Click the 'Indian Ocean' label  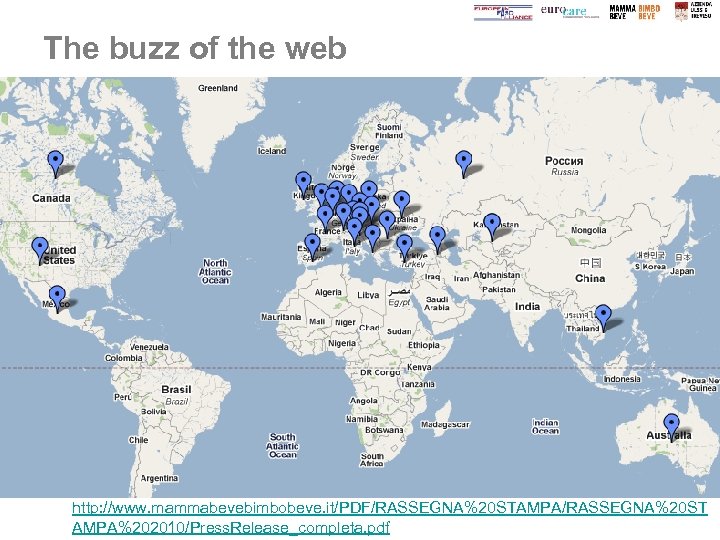546,427
